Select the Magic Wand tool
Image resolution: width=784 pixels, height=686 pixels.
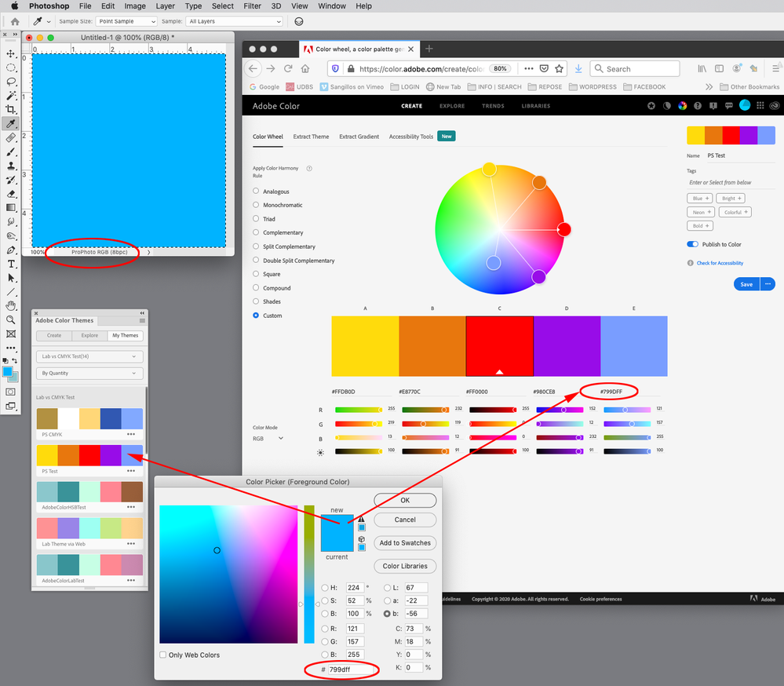tap(10, 96)
